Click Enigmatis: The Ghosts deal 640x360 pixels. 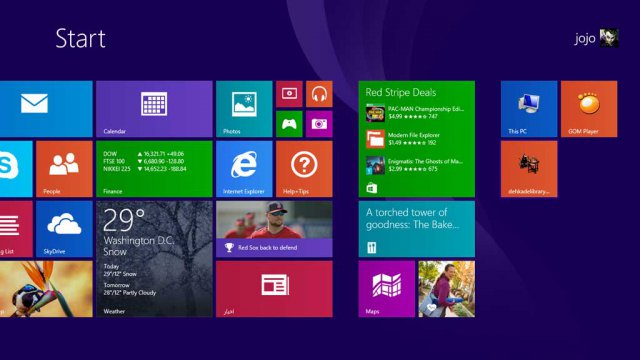414,165
